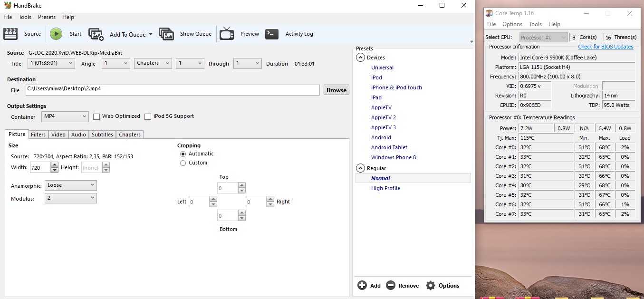
Task: Open preset Options gear icon
Action: (431, 285)
